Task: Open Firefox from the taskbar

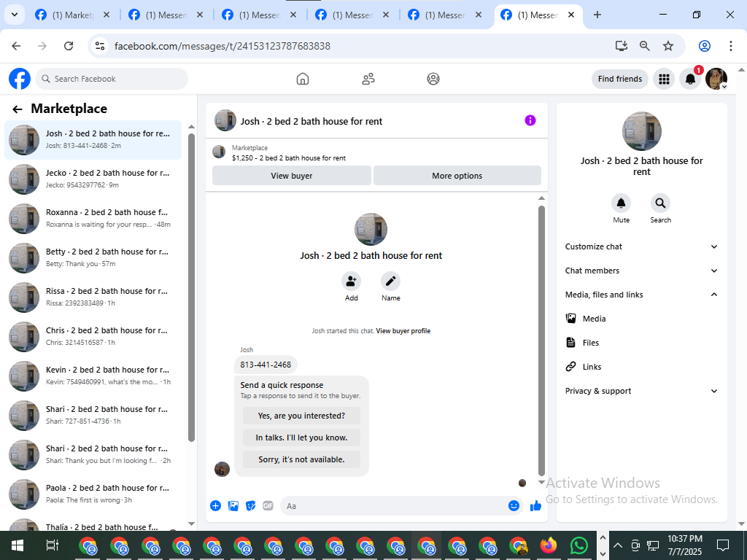Action: click(549, 545)
